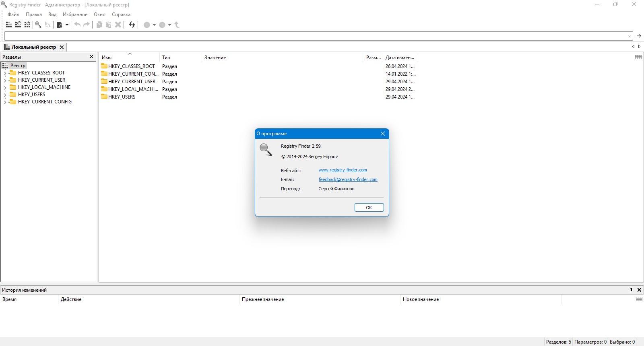Screen dimensions: 644x346
Task: Click the registry path address field
Action: tap(315, 36)
